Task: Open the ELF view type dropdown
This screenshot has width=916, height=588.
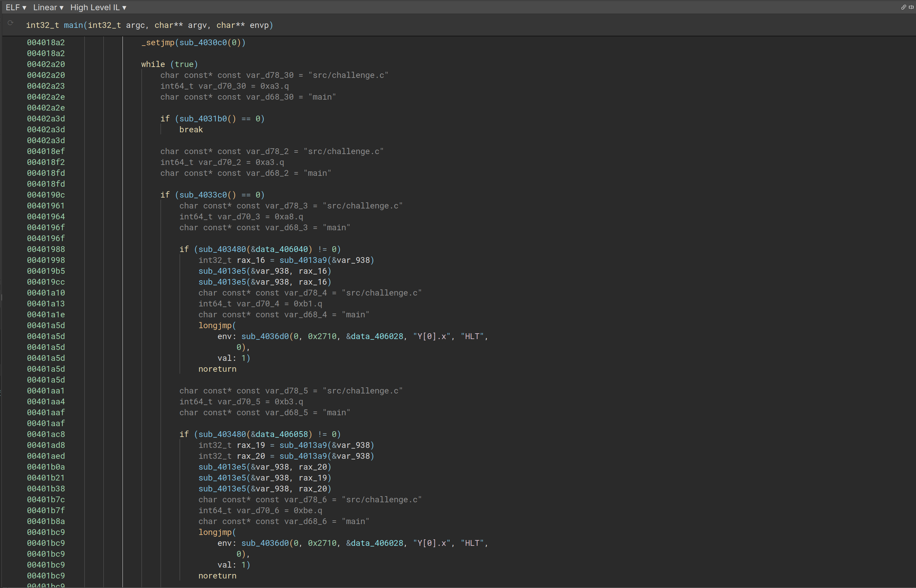Action: click(x=16, y=7)
